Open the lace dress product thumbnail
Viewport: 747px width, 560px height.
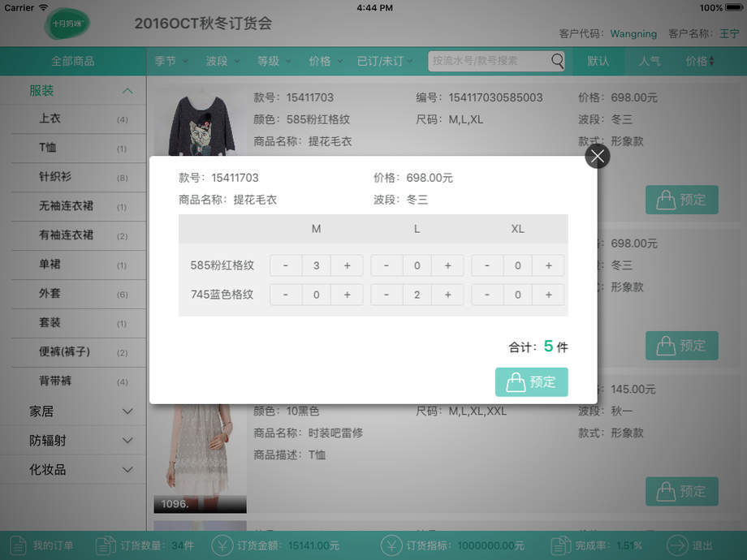click(200, 458)
